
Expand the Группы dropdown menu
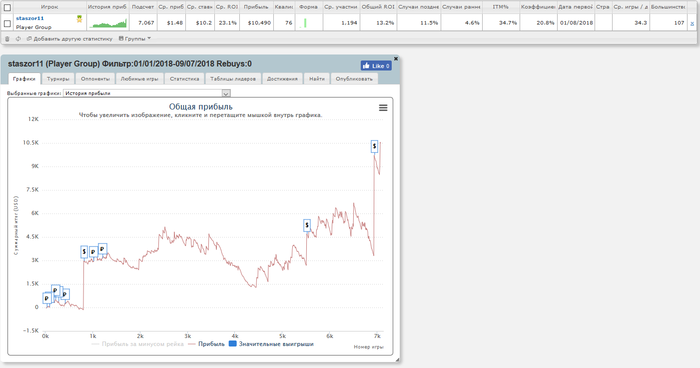click(135, 39)
